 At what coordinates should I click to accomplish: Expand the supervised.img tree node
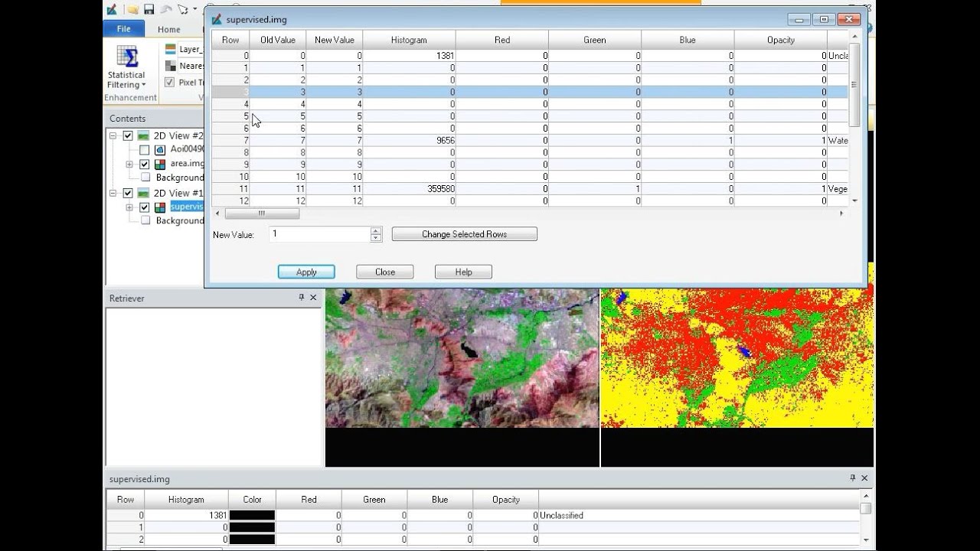(129, 207)
